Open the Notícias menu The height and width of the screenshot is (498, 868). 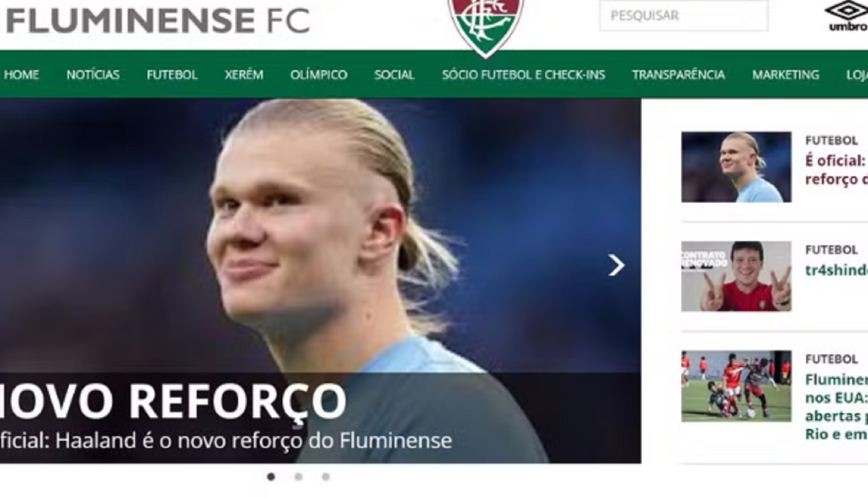point(93,75)
